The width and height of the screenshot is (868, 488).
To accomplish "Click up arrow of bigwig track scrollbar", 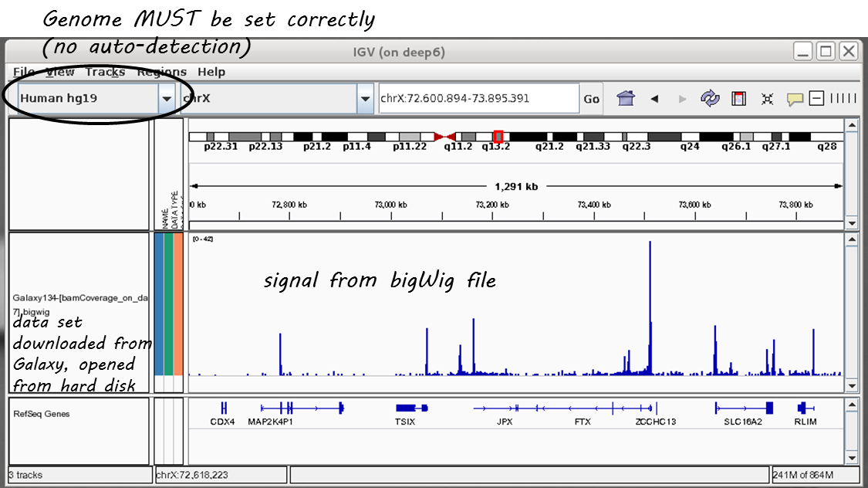I will [852, 239].
